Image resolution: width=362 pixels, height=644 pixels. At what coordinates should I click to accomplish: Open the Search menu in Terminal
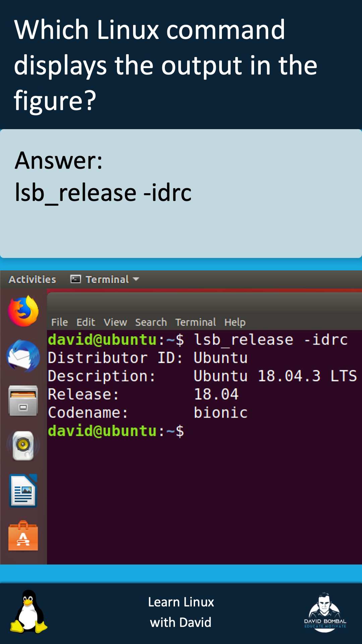click(151, 322)
